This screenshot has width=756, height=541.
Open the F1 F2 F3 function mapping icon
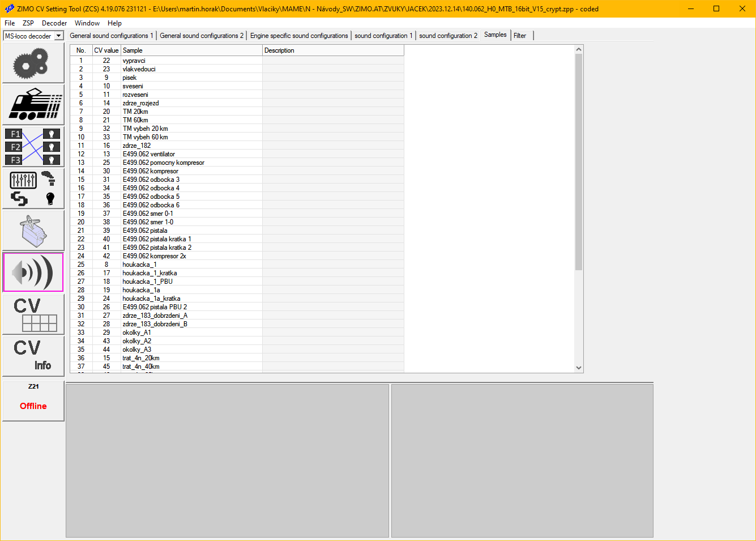[x=33, y=147]
